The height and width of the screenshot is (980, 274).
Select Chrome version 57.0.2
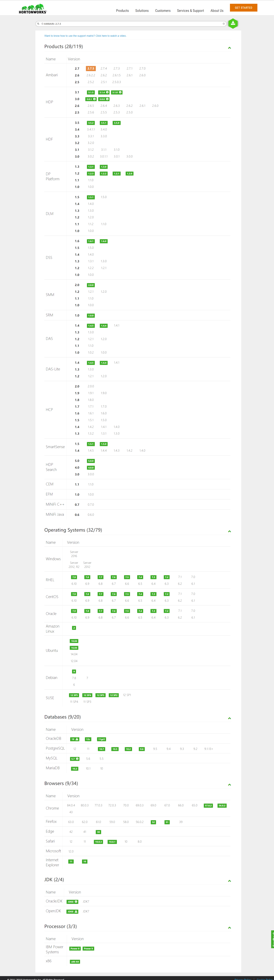pos(208,805)
